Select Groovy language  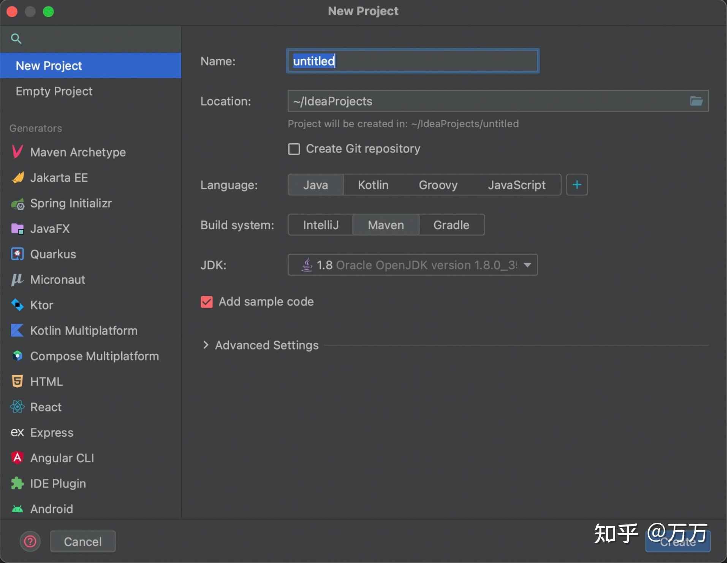click(x=438, y=185)
